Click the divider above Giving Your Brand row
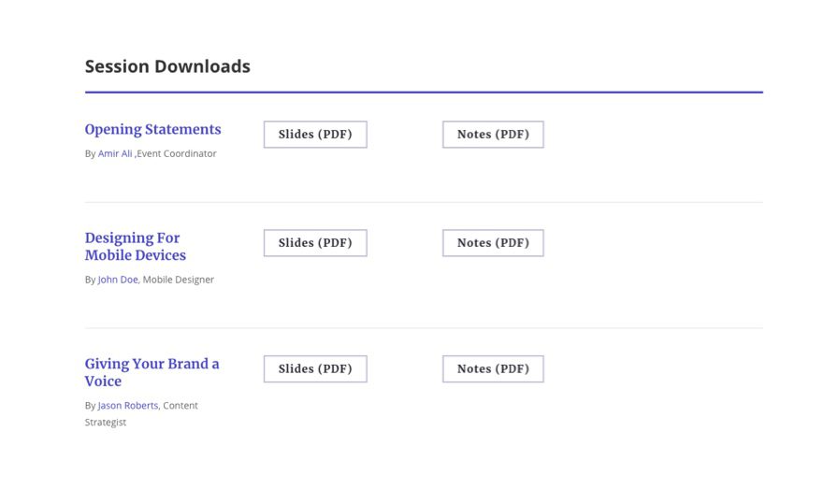This screenshot has width=823, height=504. coord(424,328)
